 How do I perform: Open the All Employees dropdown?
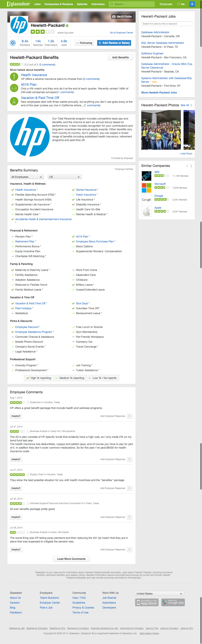pyautogui.click(x=27, y=177)
